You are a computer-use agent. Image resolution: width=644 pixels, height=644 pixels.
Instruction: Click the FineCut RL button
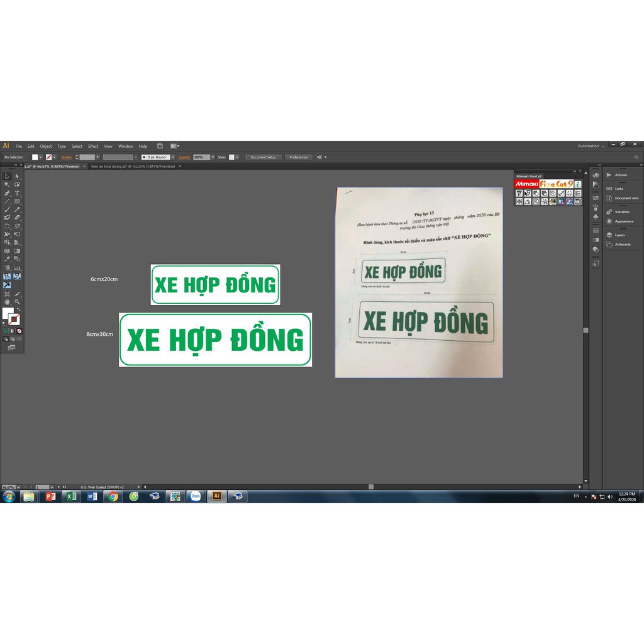[561, 202]
